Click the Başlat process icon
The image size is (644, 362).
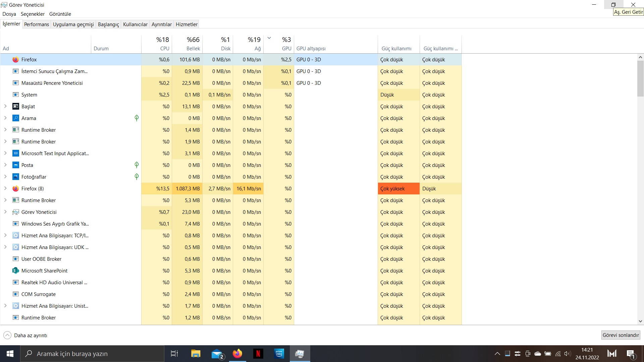(x=15, y=107)
